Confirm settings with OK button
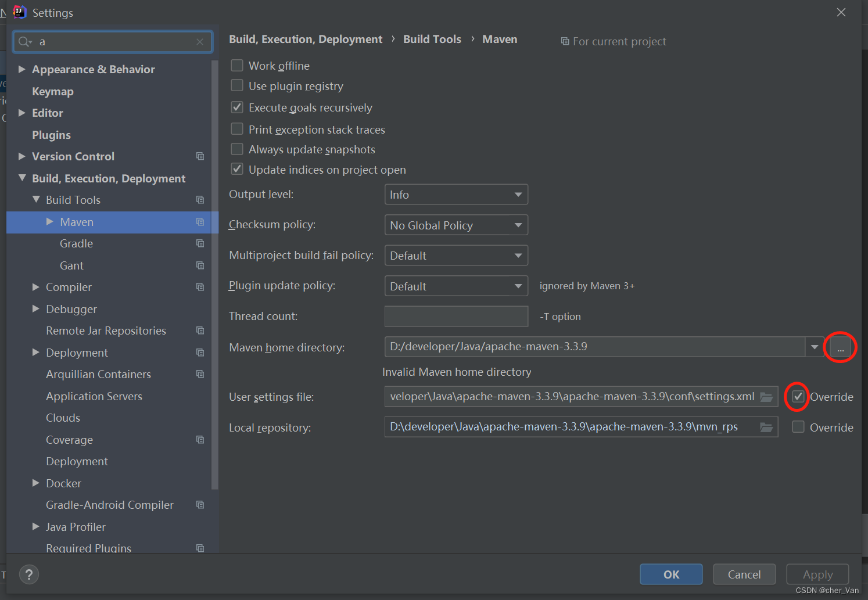The width and height of the screenshot is (868, 600). pyautogui.click(x=671, y=574)
